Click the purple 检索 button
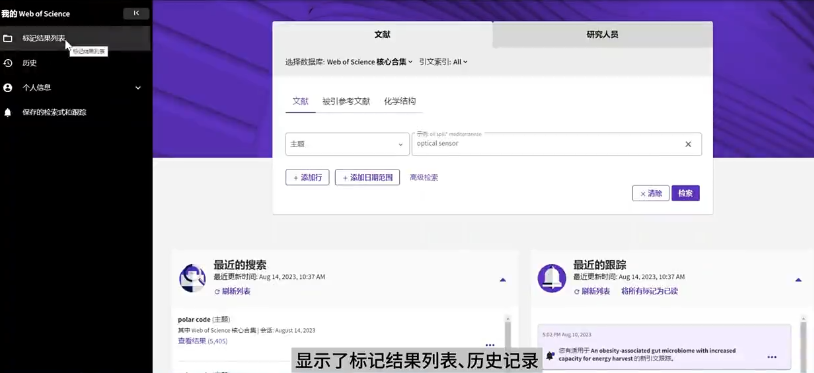 pyautogui.click(x=685, y=194)
